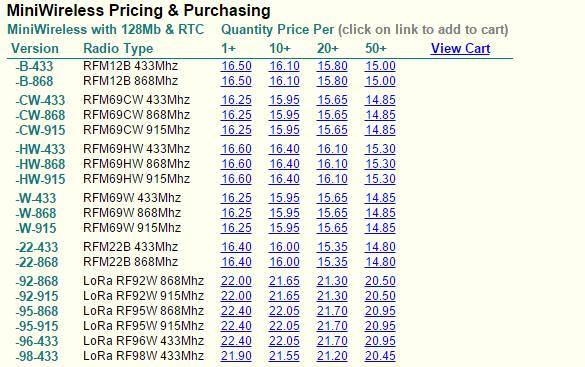Screen dimensions: 585x367
Task: Add -HW-868 at 50+ price 15.30
Action: pos(380,164)
